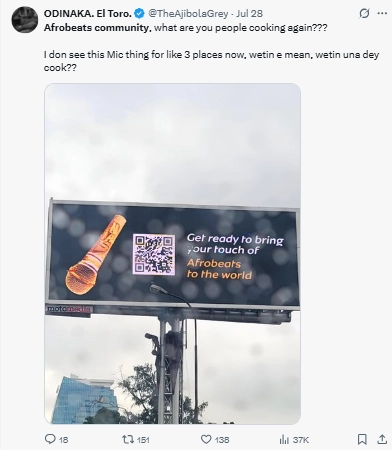The width and height of the screenshot is (392, 450).
Task: Open the view analytics bar chart icon
Action: [x=284, y=440]
